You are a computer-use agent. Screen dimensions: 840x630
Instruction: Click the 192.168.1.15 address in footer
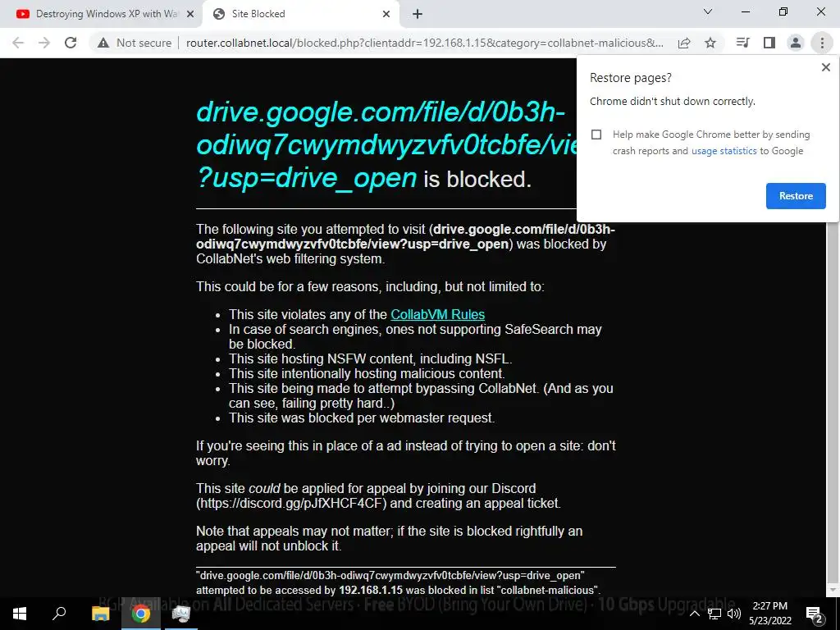[371, 591]
